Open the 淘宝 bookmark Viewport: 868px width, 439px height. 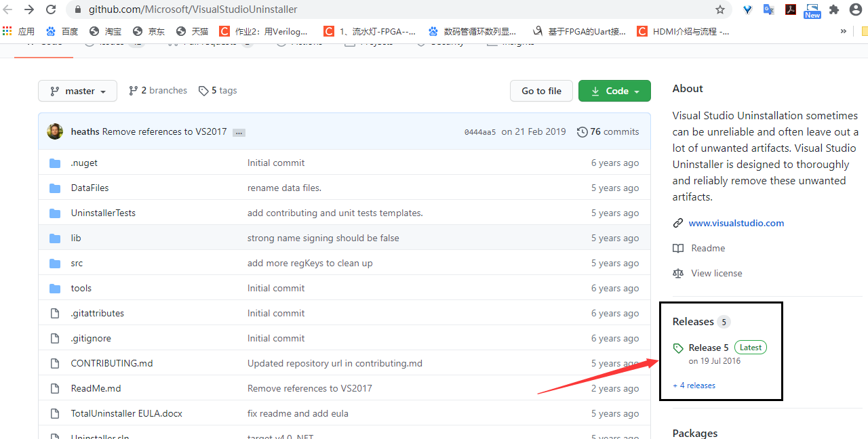[x=105, y=31]
